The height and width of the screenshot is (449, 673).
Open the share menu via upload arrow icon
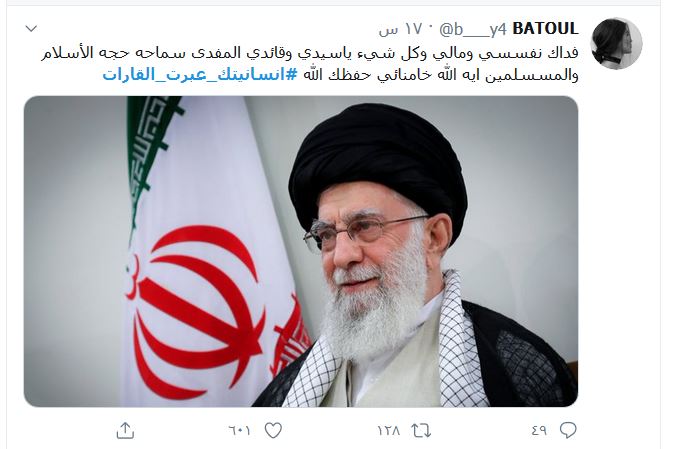(x=125, y=431)
